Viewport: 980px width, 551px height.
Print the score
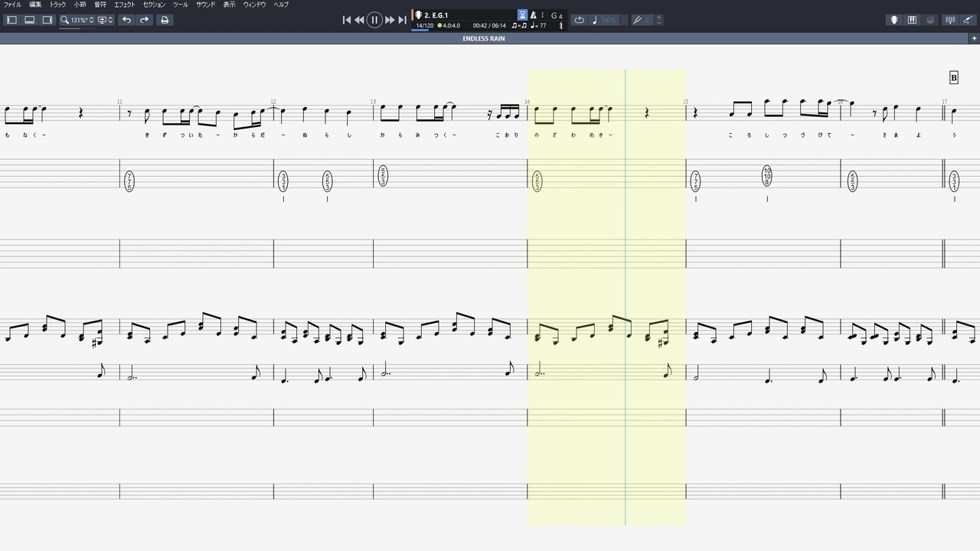[164, 20]
